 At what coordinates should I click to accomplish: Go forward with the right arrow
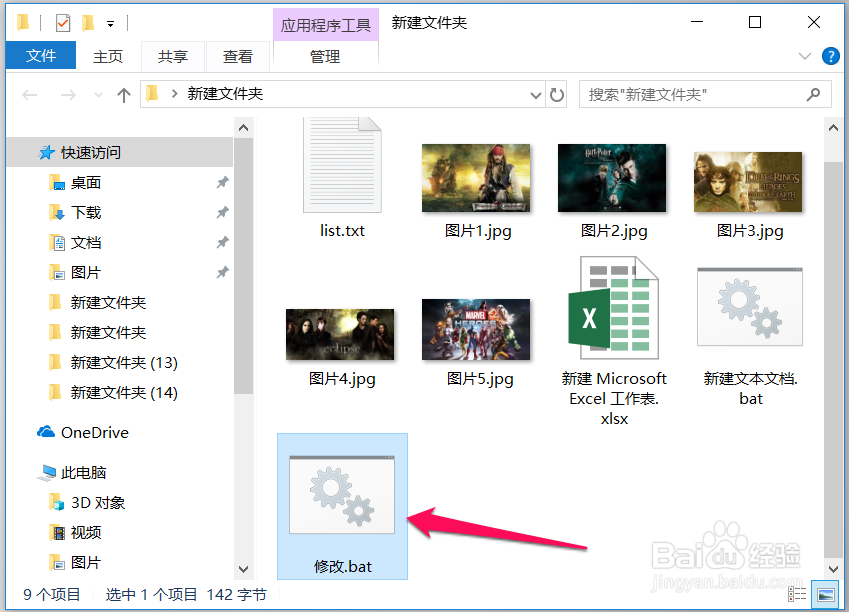pos(68,95)
